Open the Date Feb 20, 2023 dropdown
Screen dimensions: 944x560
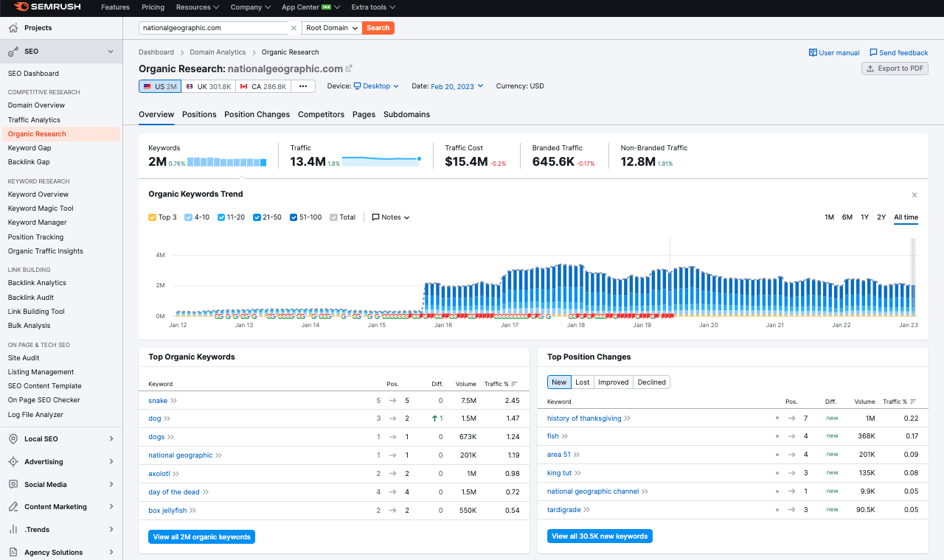(457, 86)
